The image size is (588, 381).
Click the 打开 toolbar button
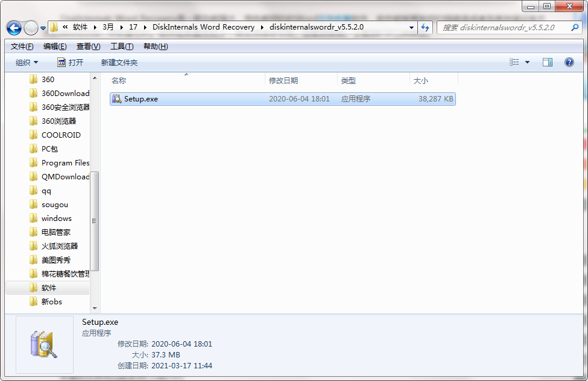[x=70, y=62]
